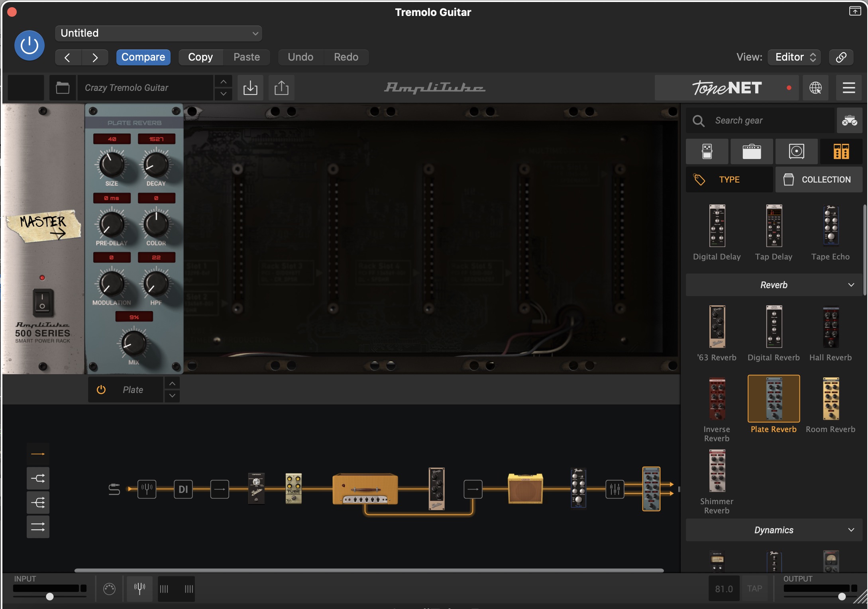Step Plate model down with chevron
Image resolution: width=868 pixels, height=609 pixels.
(x=172, y=396)
